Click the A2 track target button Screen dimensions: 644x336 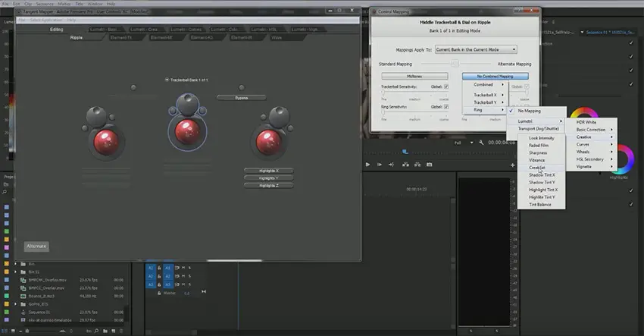click(168, 276)
